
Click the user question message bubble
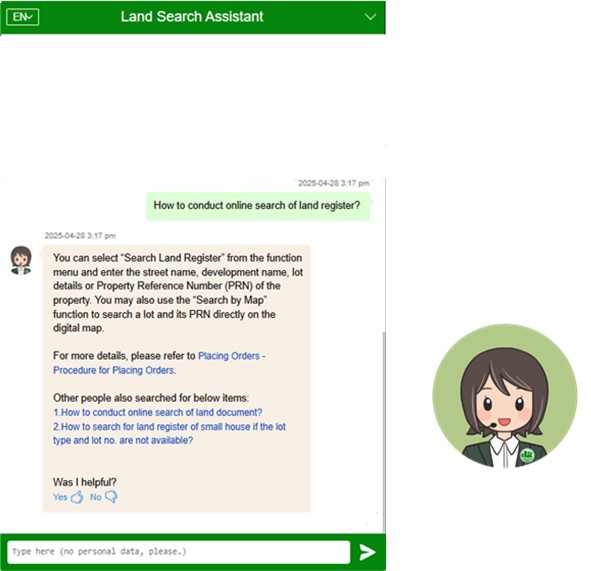click(x=258, y=206)
